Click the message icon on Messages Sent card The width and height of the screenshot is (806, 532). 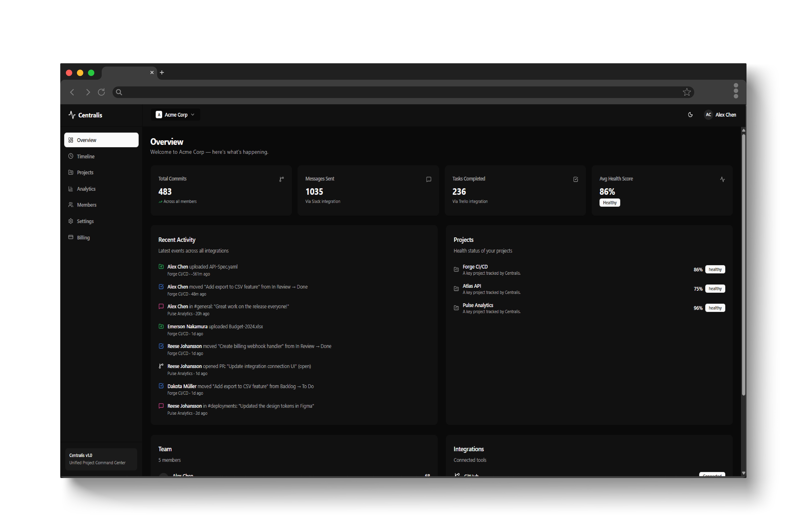coord(429,179)
